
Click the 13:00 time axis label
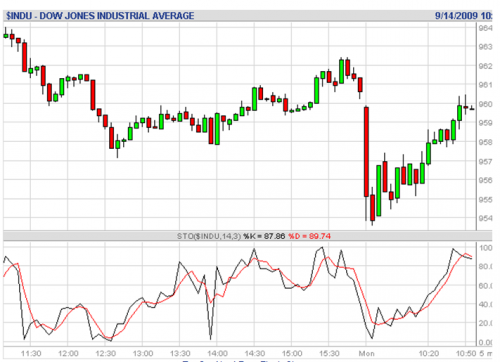[x=143, y=353]
